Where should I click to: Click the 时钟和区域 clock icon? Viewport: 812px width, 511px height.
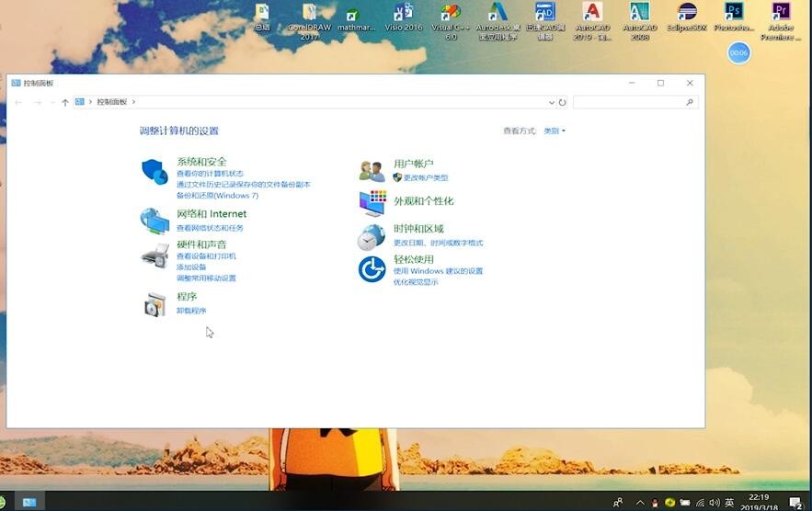(x=371, y=237)
